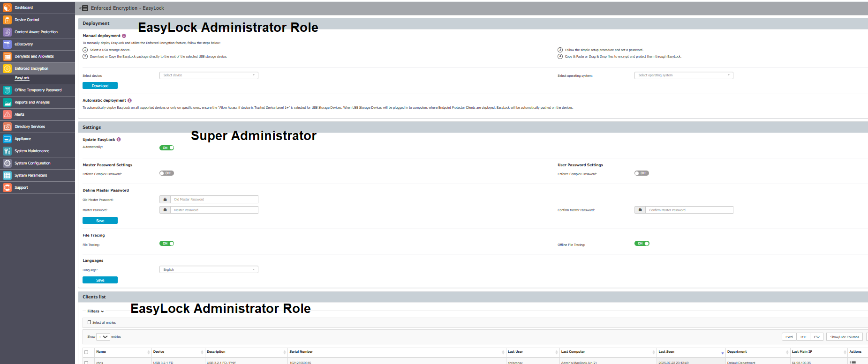Screen dimensions: 868x364
Task: Expand the Filters section
Action: [x=95, y=311]
